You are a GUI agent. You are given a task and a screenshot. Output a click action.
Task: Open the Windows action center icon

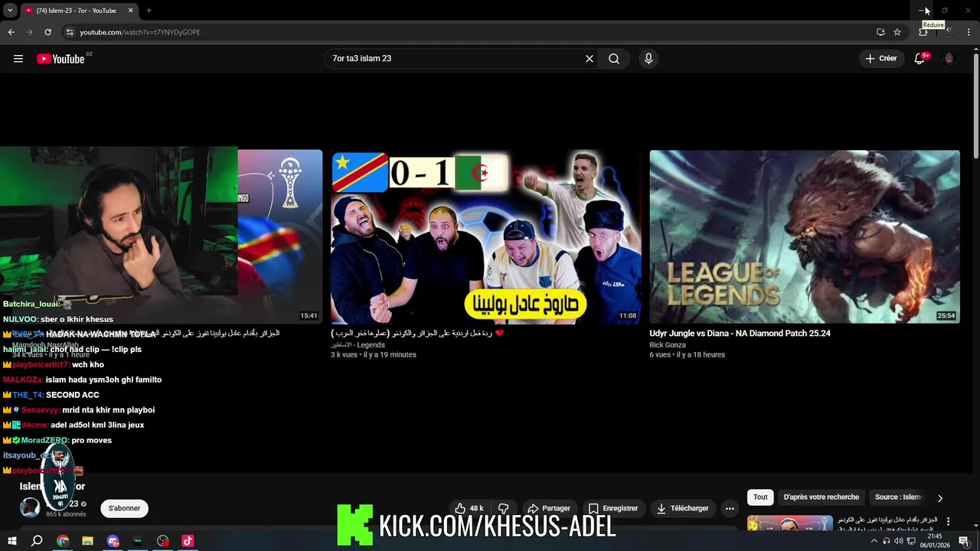tap(964, 541)
